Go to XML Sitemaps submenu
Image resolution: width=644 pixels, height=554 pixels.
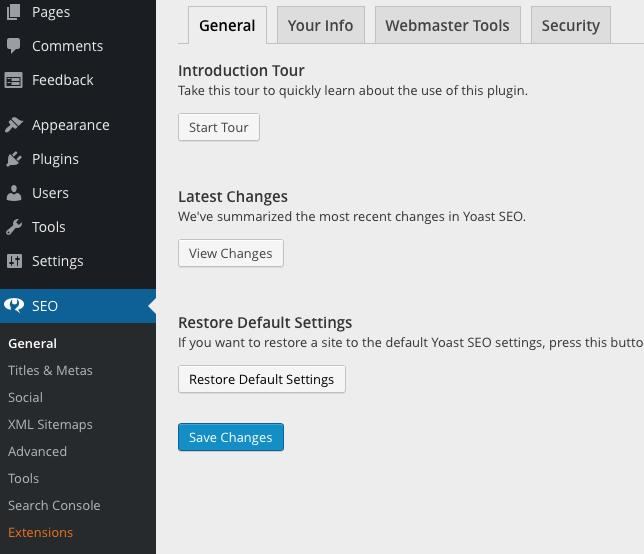pos(50,424)
